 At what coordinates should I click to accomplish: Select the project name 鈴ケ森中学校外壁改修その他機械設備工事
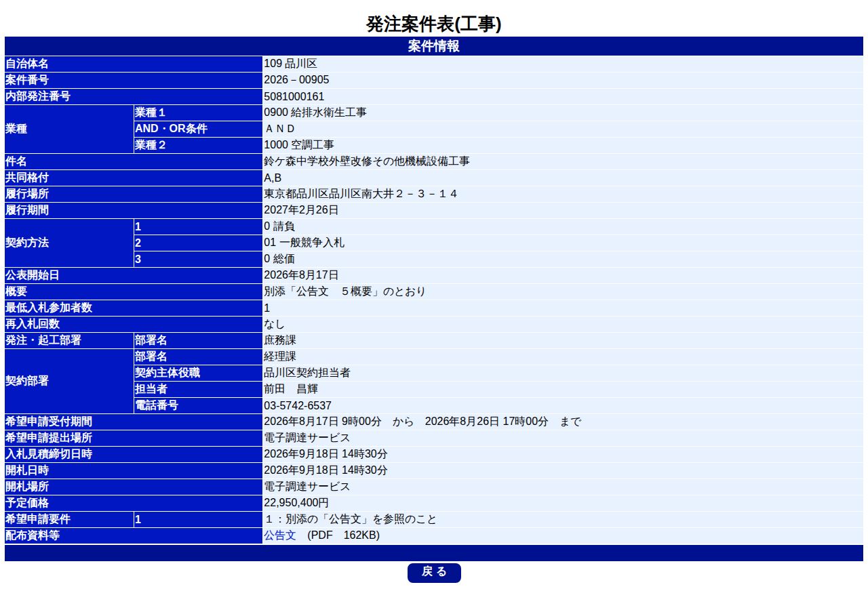tap(367, 161)
